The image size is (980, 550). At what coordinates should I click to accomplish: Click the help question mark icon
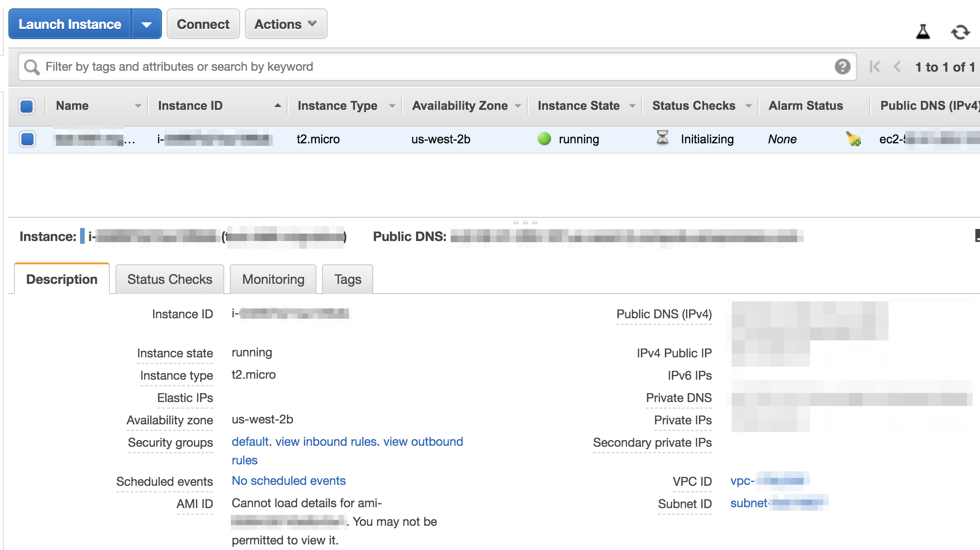click(842, 67)
